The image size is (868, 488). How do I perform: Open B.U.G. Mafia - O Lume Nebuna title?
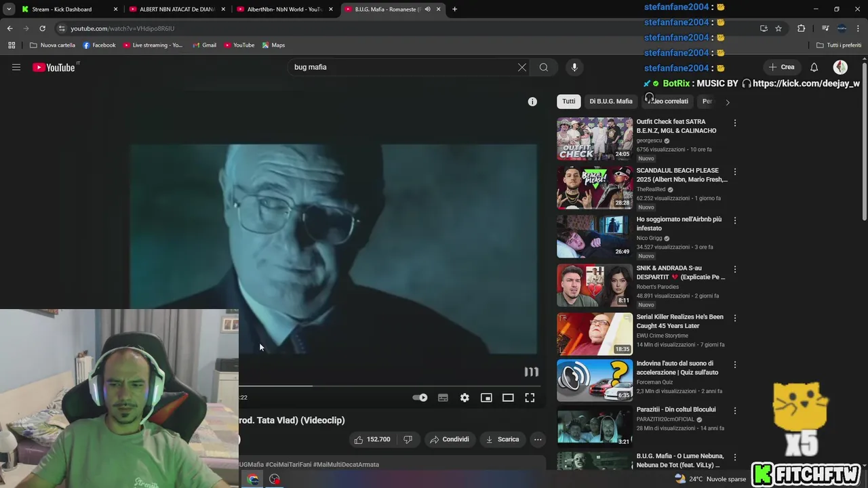679,460
